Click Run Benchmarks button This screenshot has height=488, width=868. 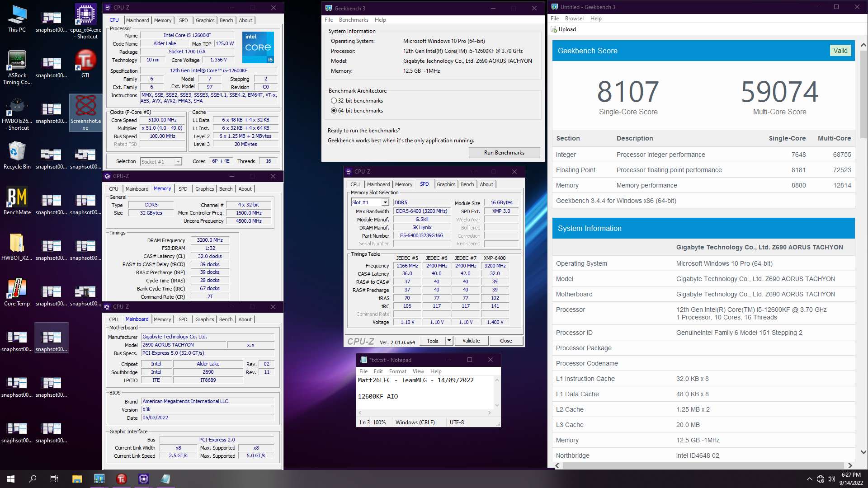pos(504,153)
